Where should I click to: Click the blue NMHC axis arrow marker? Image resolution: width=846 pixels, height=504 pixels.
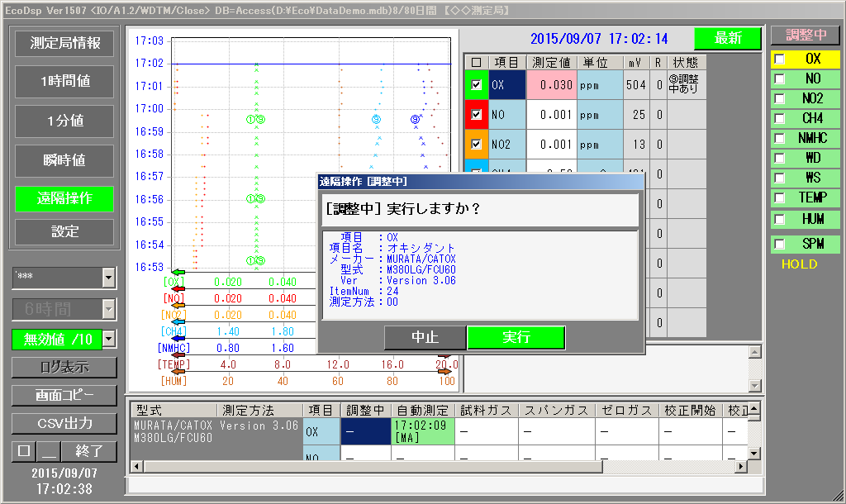tap(177, 338)
